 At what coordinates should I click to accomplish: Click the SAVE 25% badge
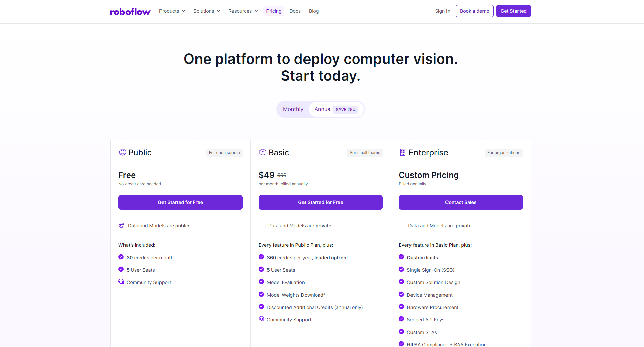click(x=346, y=110)
